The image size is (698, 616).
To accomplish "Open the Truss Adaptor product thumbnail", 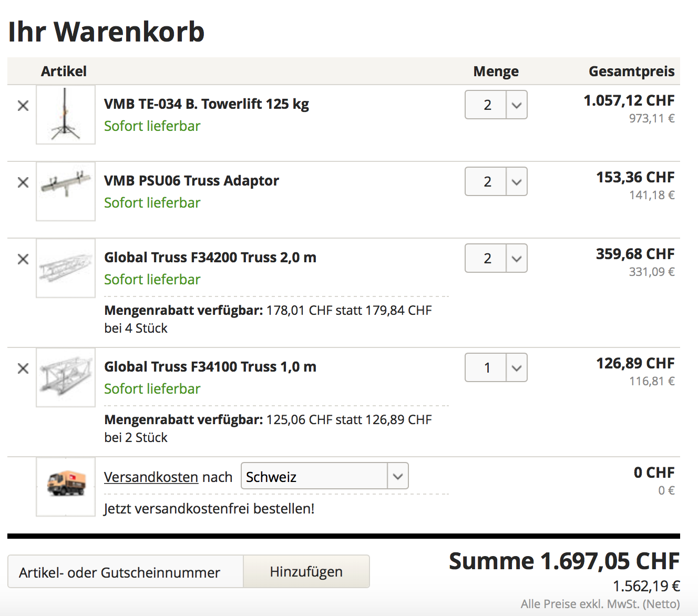I will 66,191.
